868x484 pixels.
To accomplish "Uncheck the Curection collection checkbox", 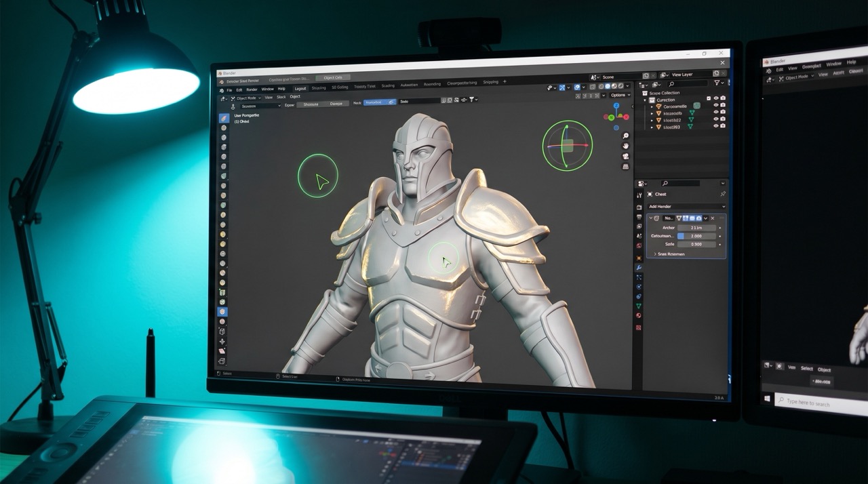I will click(x=709, y=98).
